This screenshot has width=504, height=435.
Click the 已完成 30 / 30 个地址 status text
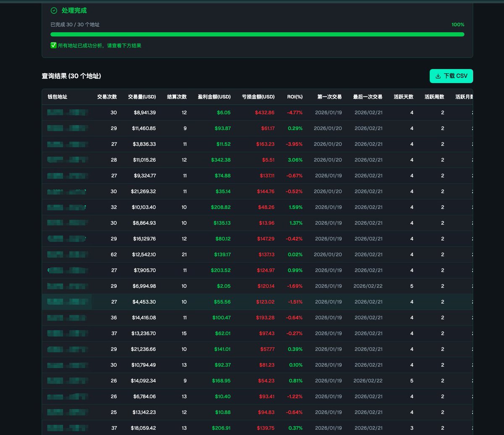[75, 25]
